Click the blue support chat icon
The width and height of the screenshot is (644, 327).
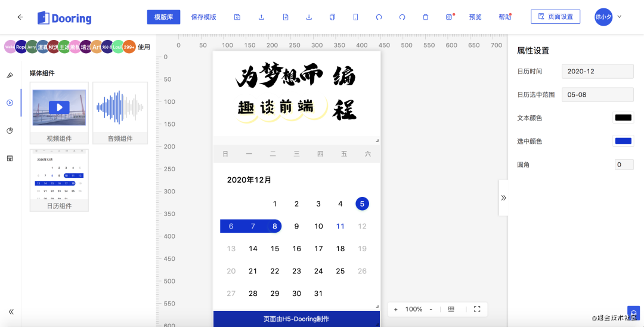[634, 313]
